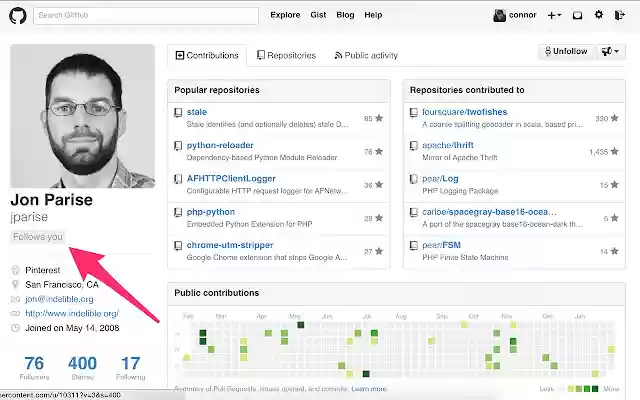Click the sign out icon
This screenshot has width=640, height=400.
click(x=620, y=16)
